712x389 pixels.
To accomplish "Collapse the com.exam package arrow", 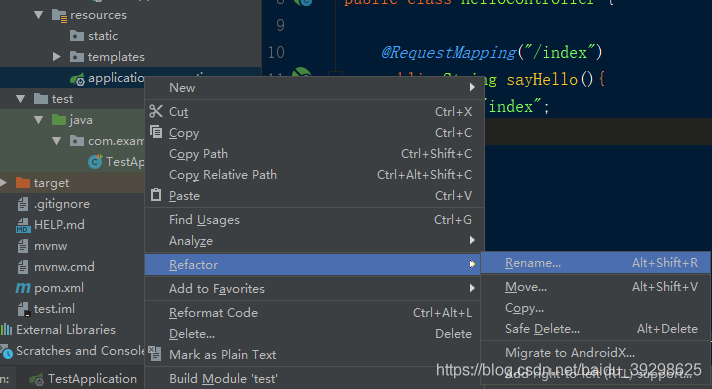I will [57, 141].
